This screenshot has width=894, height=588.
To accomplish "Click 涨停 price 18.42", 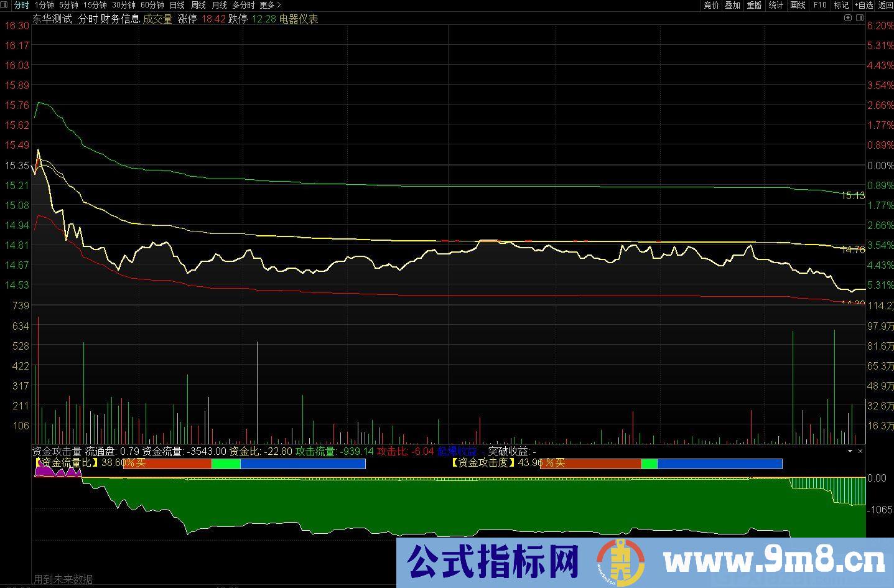I will point(213,19).
